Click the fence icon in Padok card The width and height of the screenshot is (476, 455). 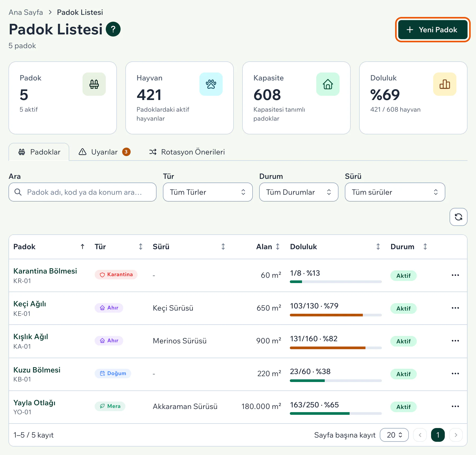pyautogui.click(x=94, y=84)
